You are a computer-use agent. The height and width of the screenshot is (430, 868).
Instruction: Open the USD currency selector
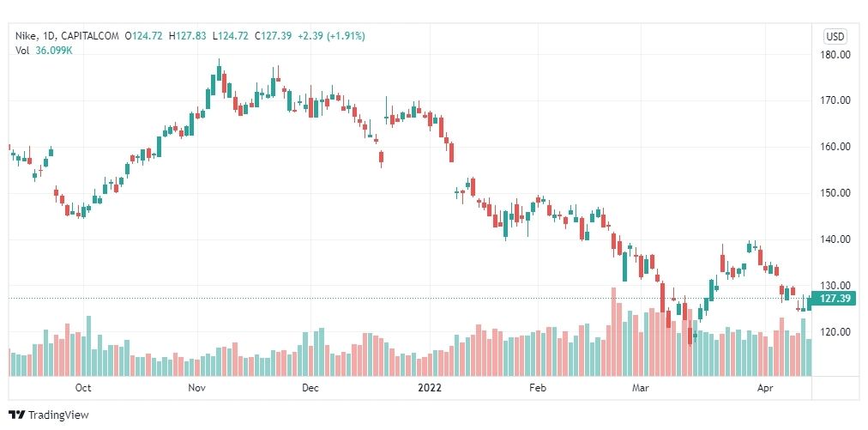click(835, 37)
